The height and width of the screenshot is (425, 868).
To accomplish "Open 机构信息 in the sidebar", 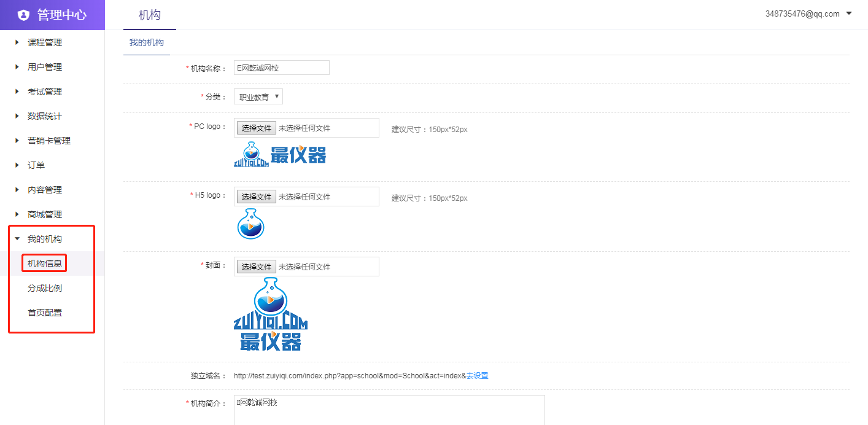I will pyautogui.click(x=44, y=263).
